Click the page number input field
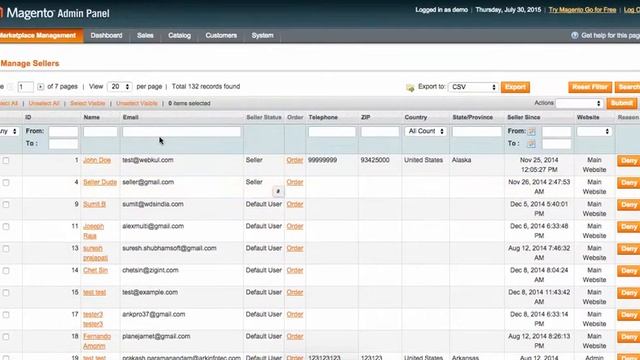This screenshot has width=640, height=360. [25, 87]
